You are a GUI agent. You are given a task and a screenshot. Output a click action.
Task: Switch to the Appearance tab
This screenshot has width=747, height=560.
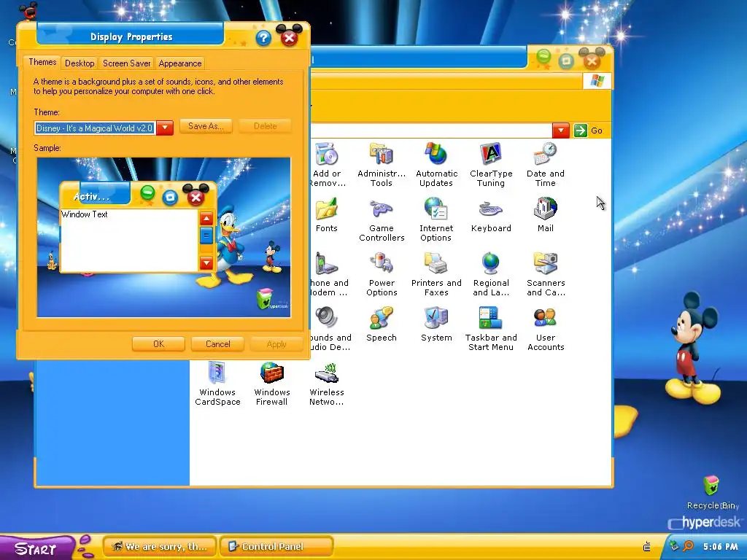point(180,63)
